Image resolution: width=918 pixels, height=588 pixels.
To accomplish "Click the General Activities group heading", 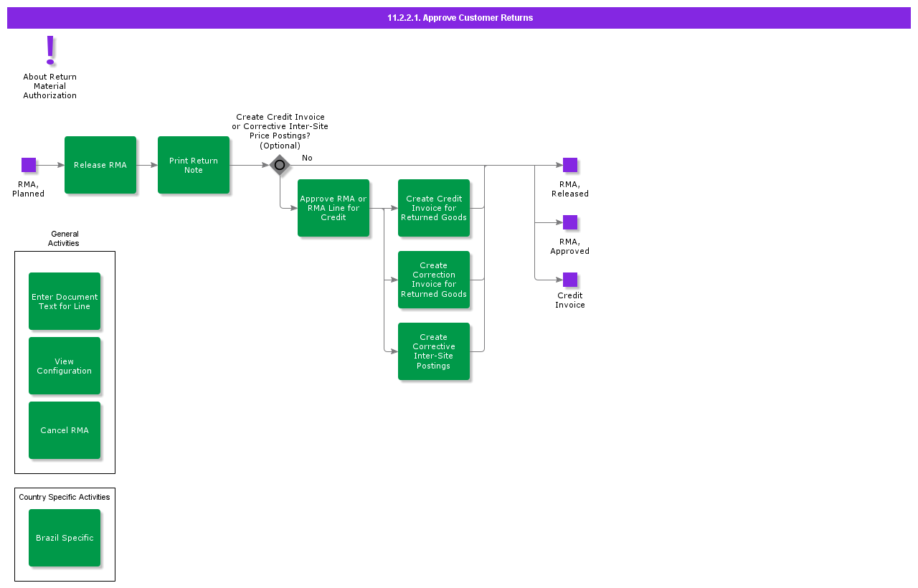I will [64, 239].
